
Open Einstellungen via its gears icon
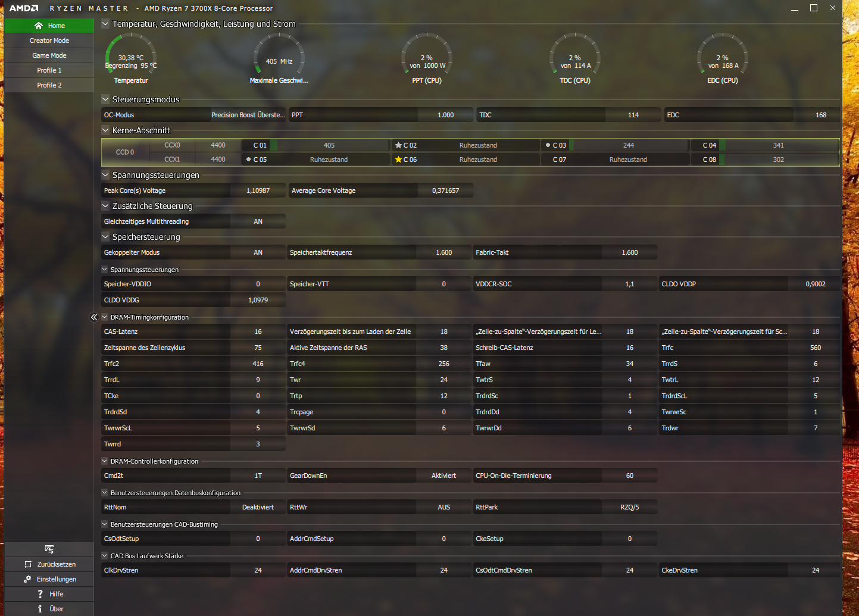click(x=27, y=579)
